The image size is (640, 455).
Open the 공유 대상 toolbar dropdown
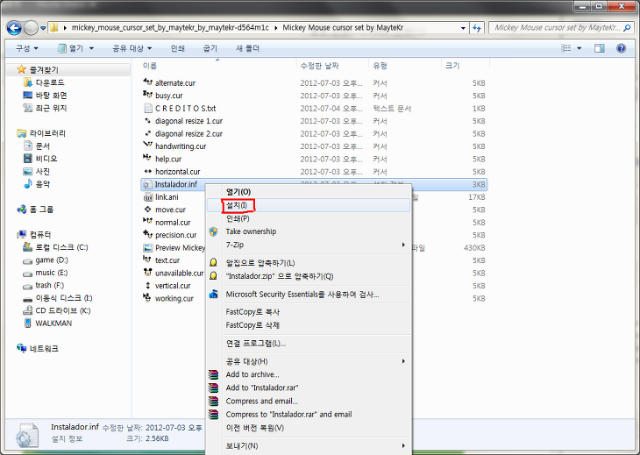click(x=132, y=48)
